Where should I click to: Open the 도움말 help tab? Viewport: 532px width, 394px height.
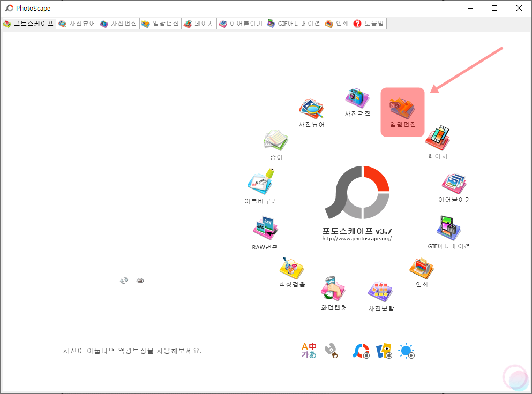[x=369, y=24]
